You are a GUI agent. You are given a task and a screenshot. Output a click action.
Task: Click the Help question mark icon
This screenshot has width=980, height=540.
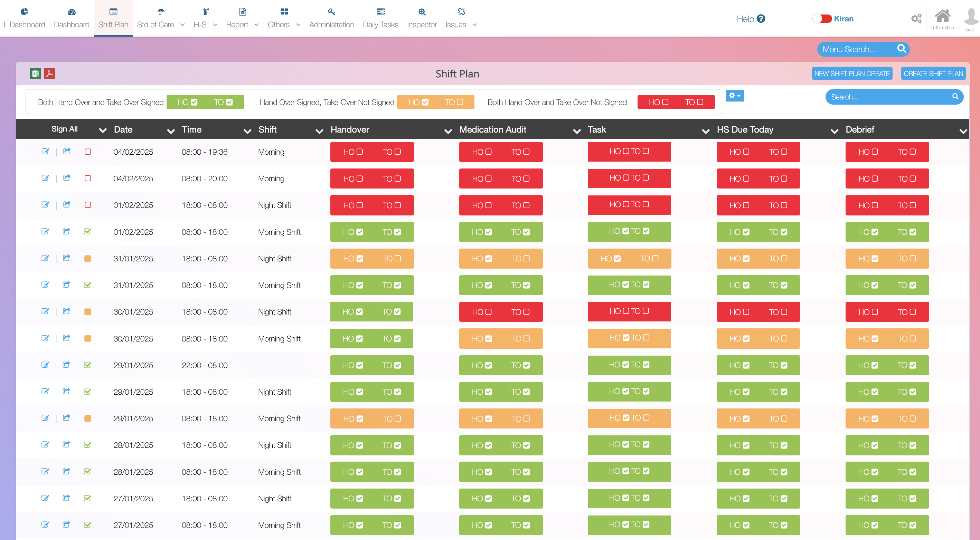coord(761,19)
